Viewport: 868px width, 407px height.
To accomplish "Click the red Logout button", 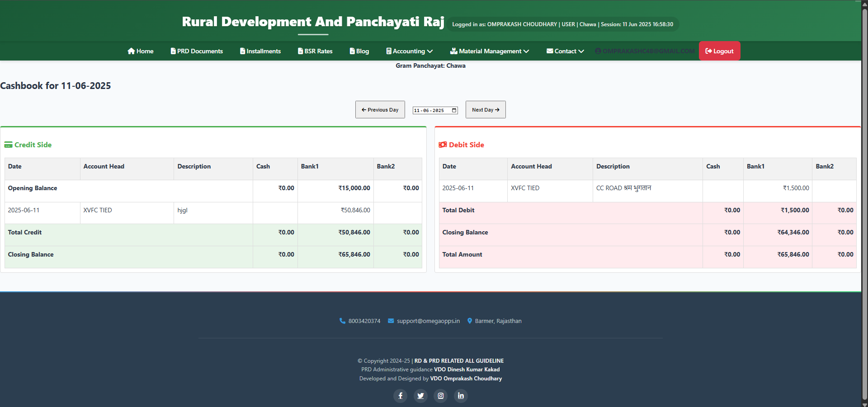I will [x=720, y=51].
